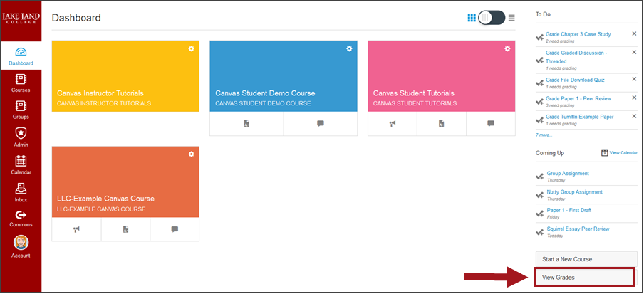Select the Dashboard navigation item

(x=21, y=56)
